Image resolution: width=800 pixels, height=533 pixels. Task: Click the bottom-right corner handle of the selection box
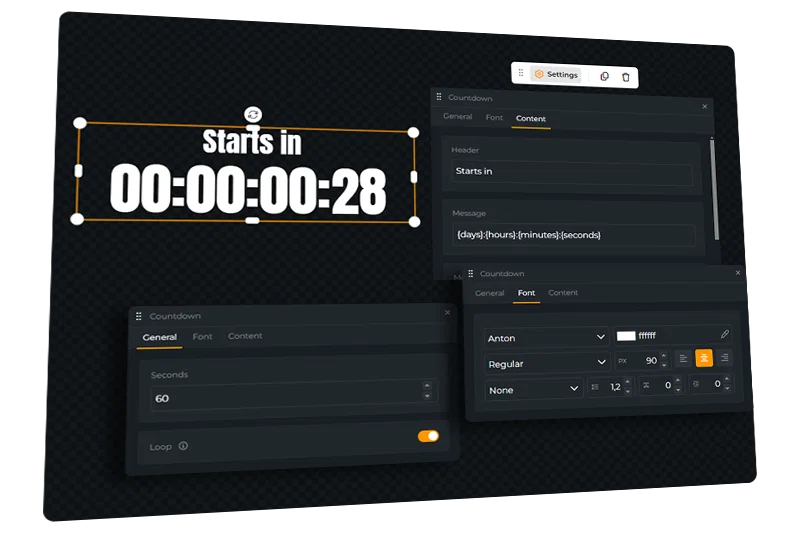(x=414, y=222)
